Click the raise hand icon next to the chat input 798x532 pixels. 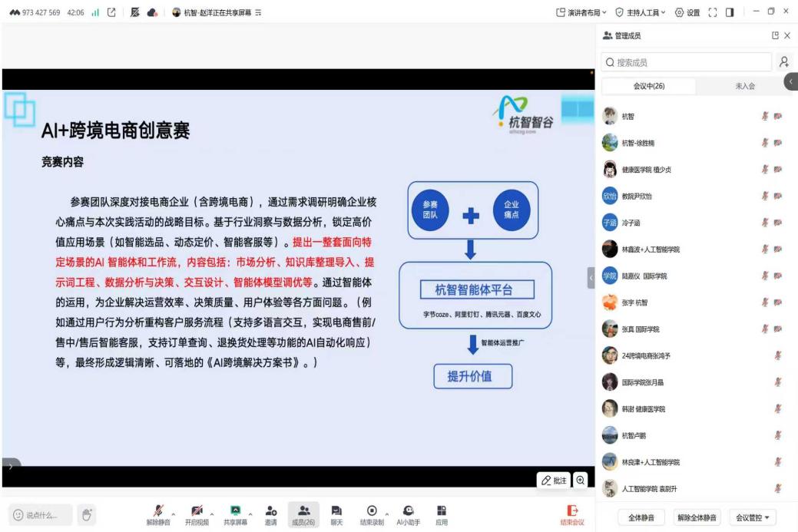tap(88, 515)
